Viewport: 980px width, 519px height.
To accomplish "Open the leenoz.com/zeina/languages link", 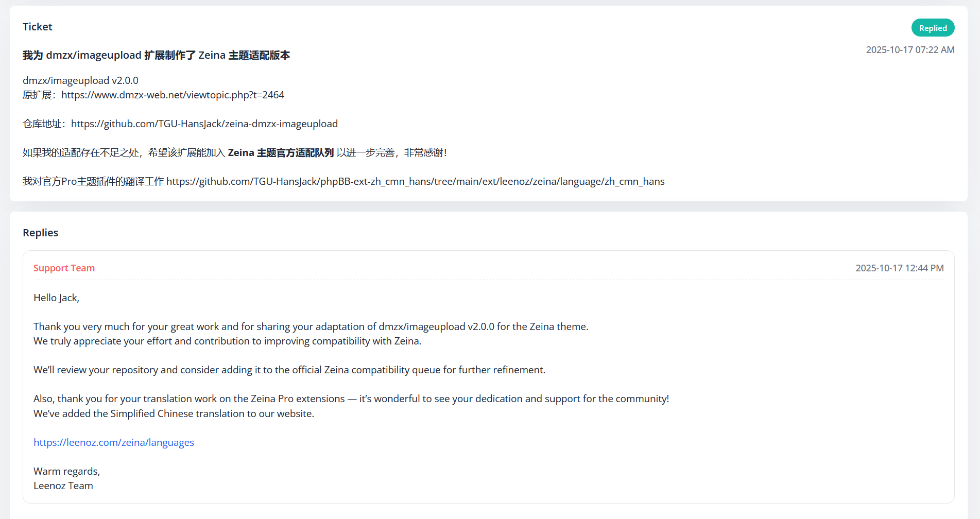I will tap(114, 442).
